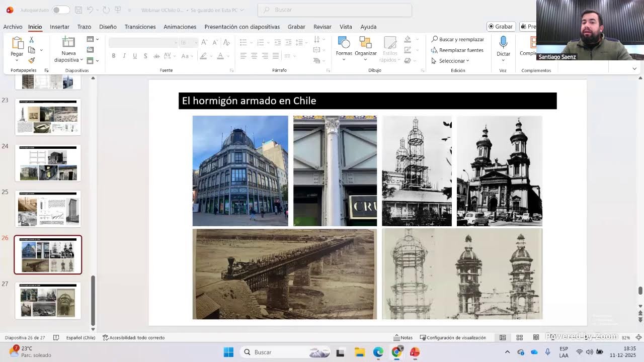Click the Grabar button

click(501, 27)
